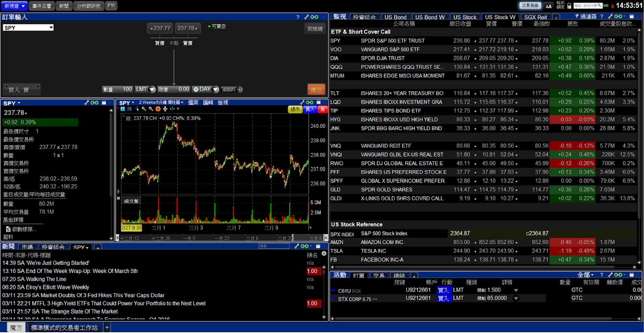
Task: Click the red 賣 chart sell button
Action: coord(322,109)
